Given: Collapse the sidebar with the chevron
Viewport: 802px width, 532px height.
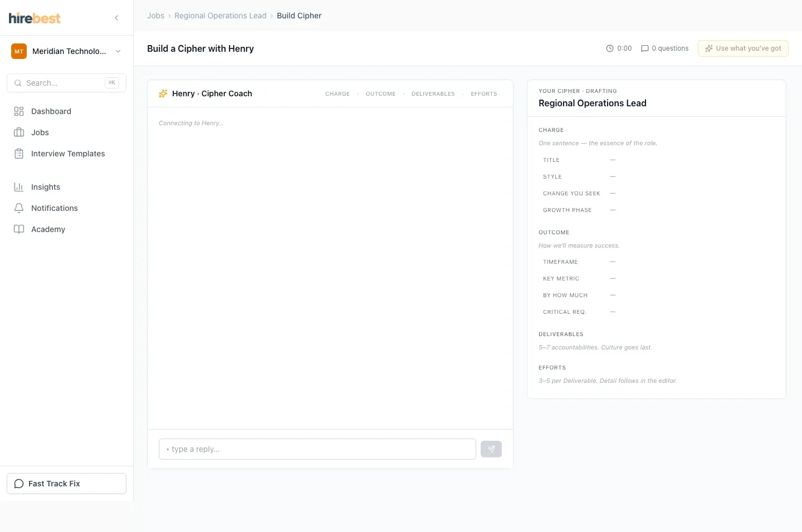Looking at the screenshot, I should click(x=116, y=18).
